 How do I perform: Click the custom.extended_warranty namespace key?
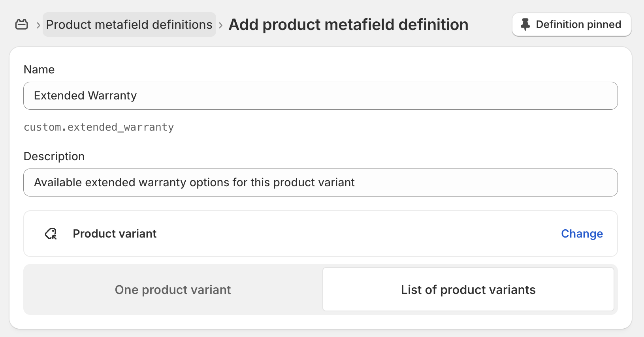(99, 127)
